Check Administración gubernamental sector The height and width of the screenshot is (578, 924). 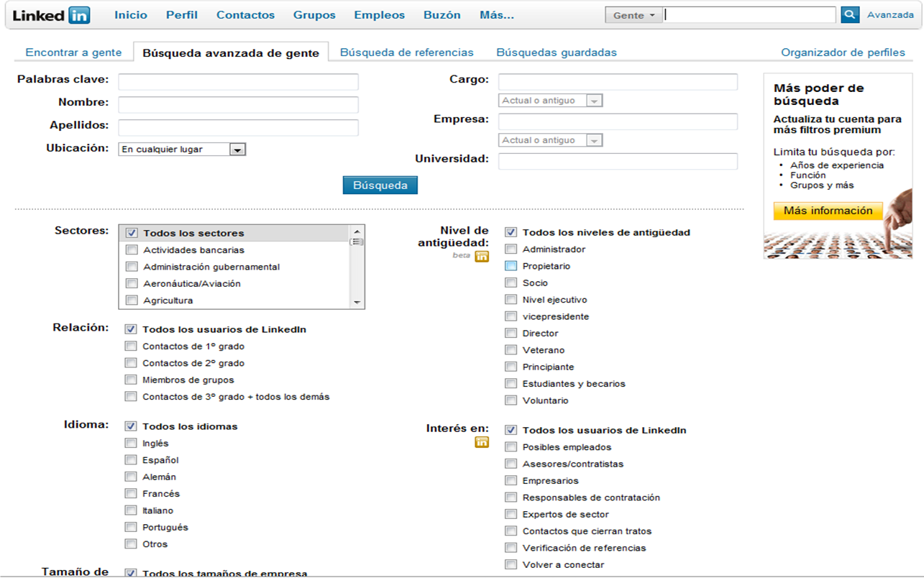coord(132,267)
